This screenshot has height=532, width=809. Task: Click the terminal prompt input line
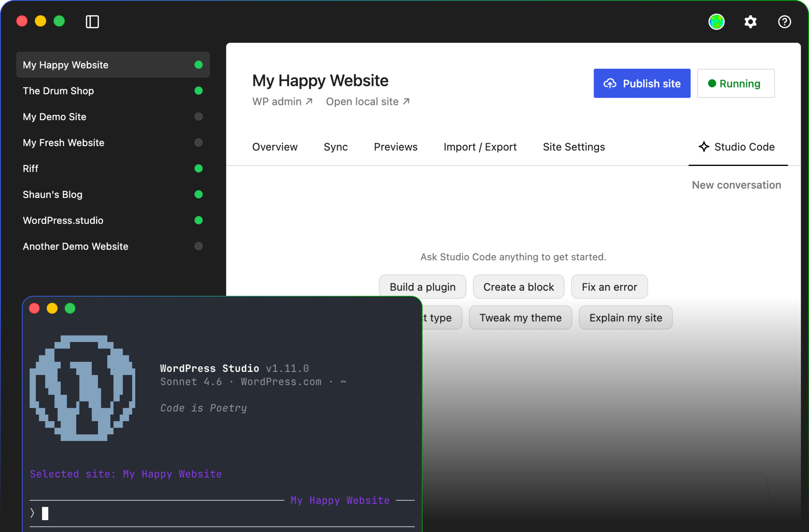(222, 513)
